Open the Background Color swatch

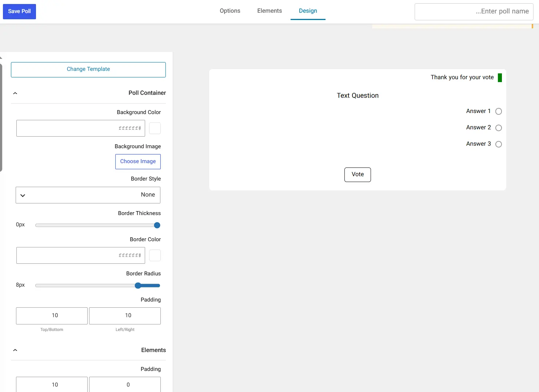tap(155, 128)
